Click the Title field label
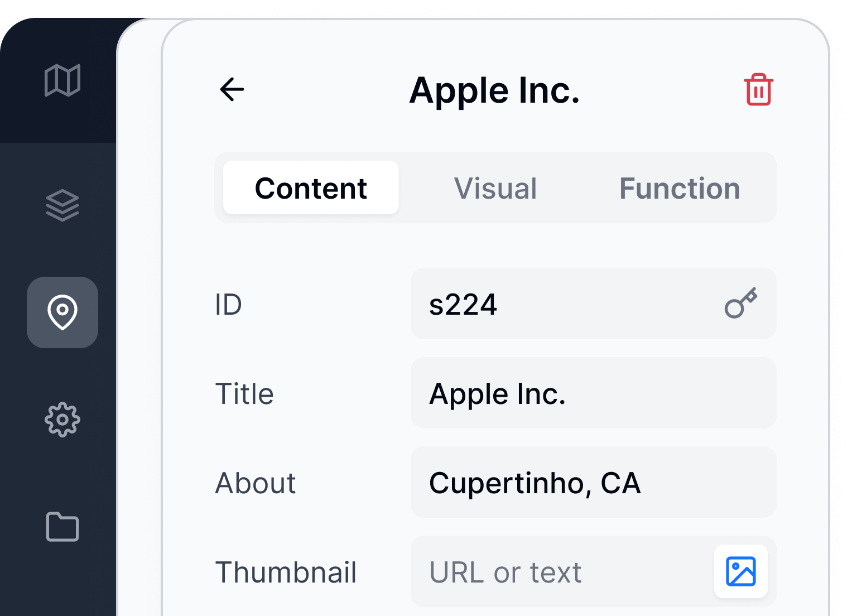Viewport: 857px width, 616px height. click(x=244, y=393)
